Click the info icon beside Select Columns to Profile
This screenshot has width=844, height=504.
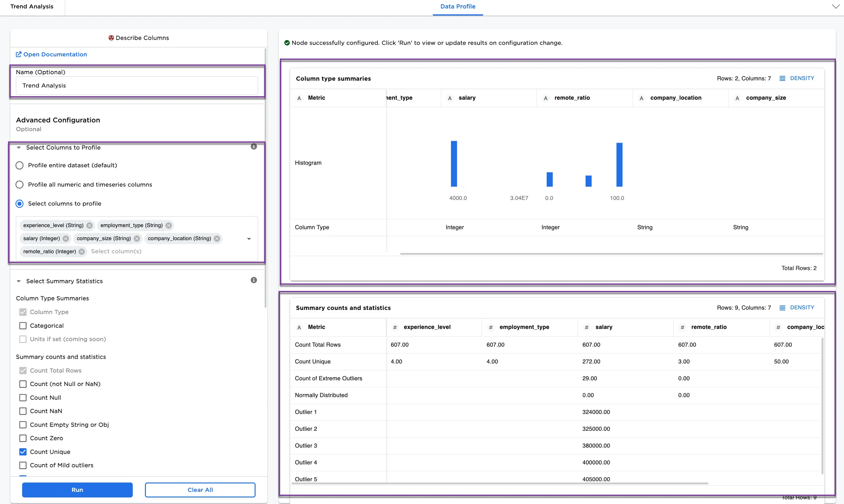pyautogui.click(x=254, y=146)
